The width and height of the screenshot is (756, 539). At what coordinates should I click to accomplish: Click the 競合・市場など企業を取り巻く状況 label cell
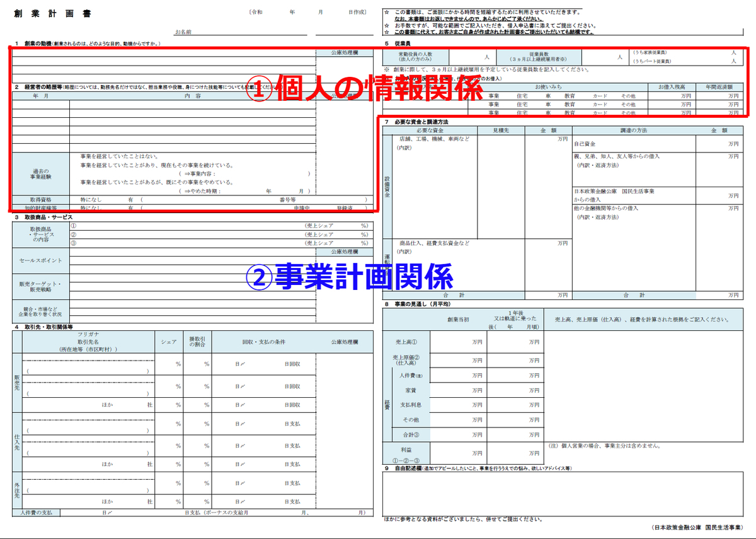pyautogui.click(x=41, y=311)
